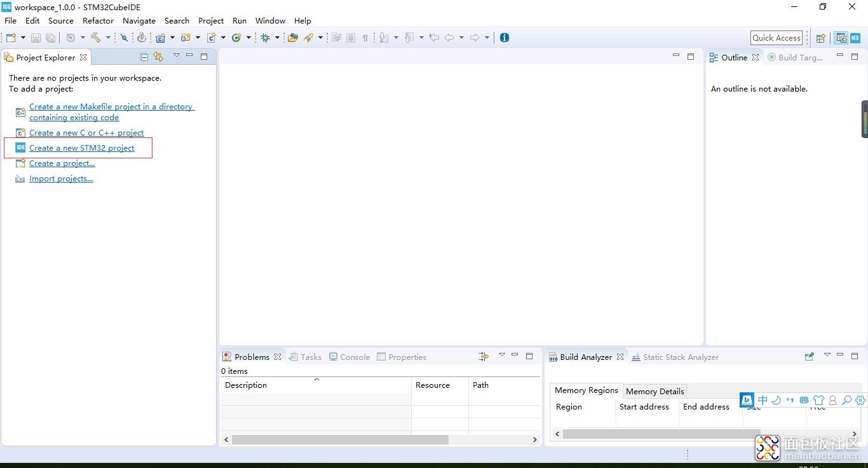Click the Next Annotation toolbar icon
This screenshot has width=868, height=468.
point(384,38)
